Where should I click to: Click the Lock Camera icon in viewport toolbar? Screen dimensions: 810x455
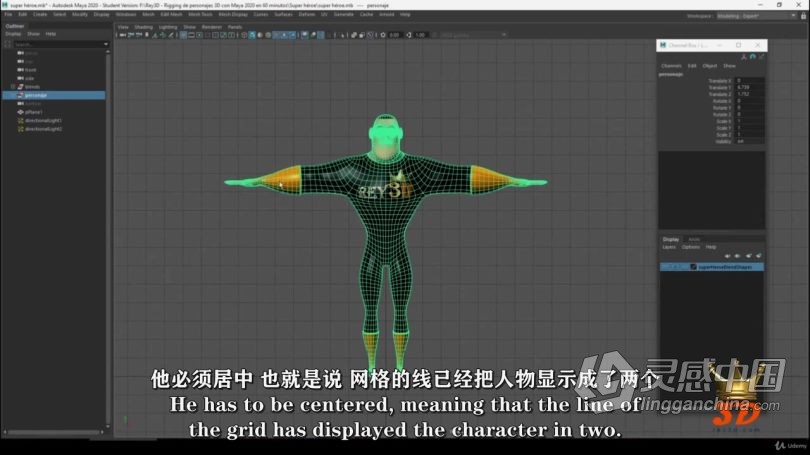tap(131, 35)
